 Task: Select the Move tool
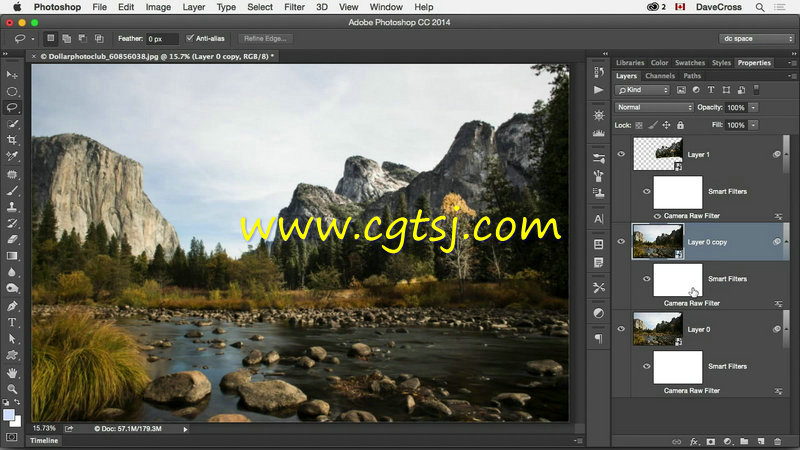12,75
